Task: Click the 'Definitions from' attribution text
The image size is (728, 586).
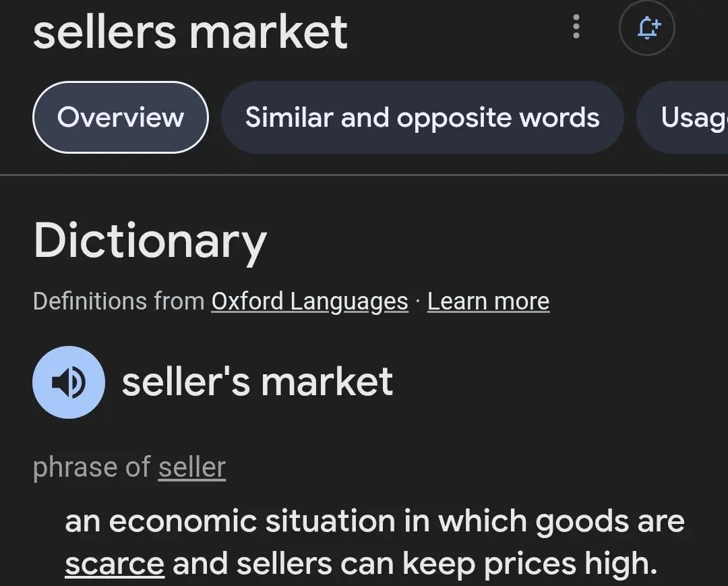Action: [119, 301]
